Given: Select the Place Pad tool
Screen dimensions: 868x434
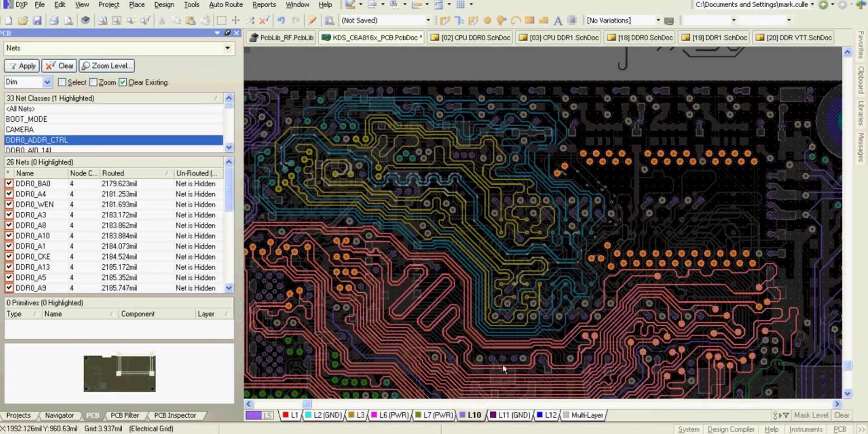Looking at the screenshot, I should point(487,20).
